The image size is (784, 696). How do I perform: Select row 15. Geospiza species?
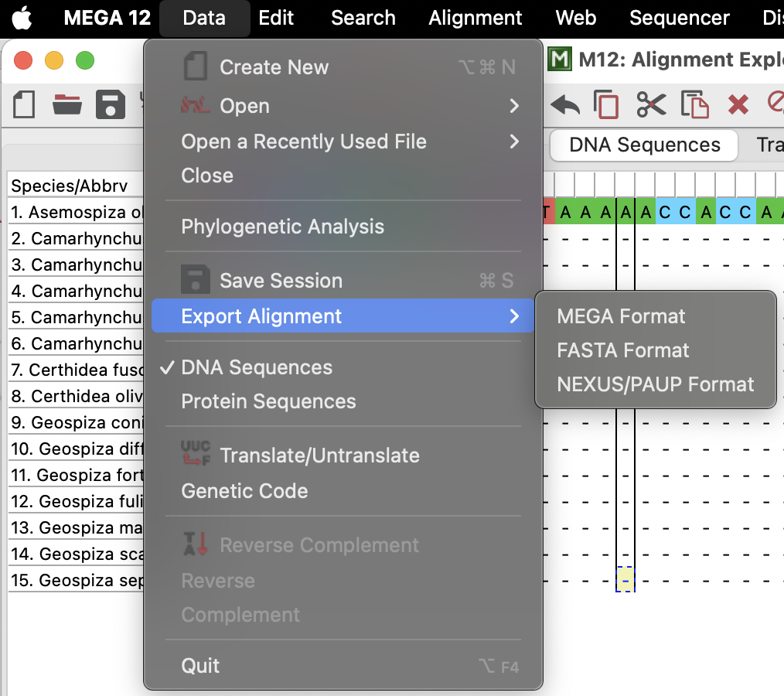(76, 581)
